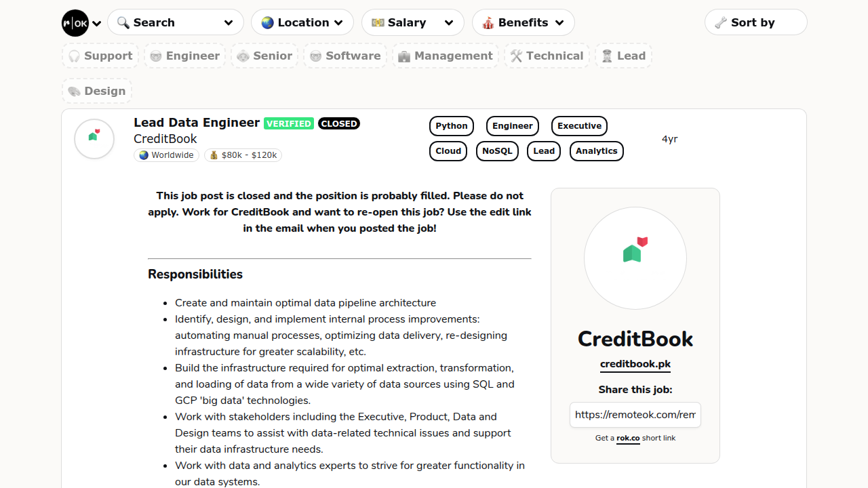Screen dimensions: 868x488
Task: Expand the Benefits dropdown
Action: [523, 22]
